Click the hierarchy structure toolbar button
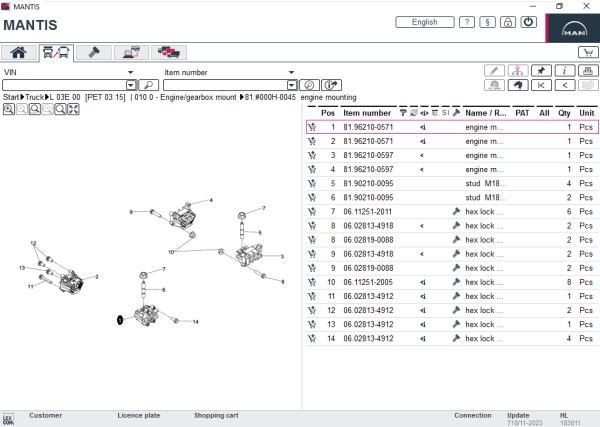This screenshot has width=600, height=427. [x=518, y=71]
